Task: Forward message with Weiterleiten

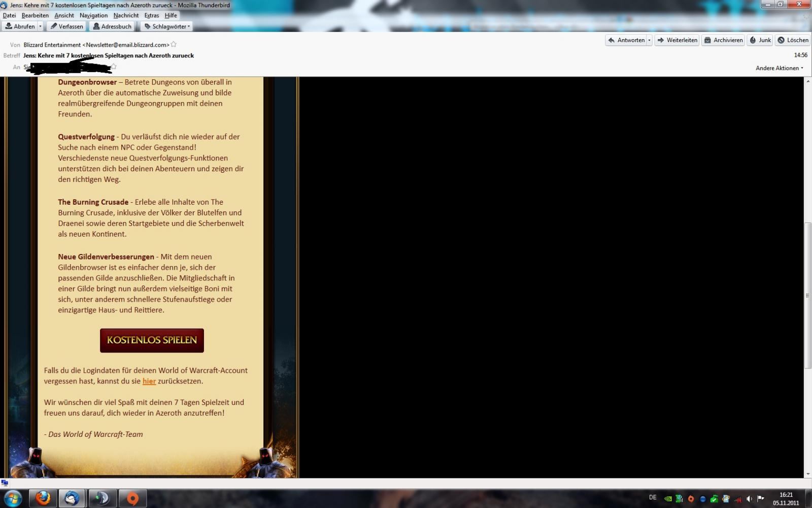Action: pyautogui.click(x=677, y=40)
